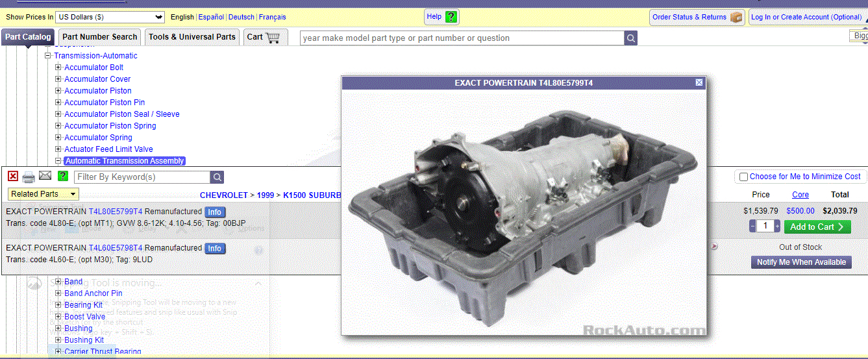
Task: Expand the Accumulator Cover node
Action: coord(58,79)
